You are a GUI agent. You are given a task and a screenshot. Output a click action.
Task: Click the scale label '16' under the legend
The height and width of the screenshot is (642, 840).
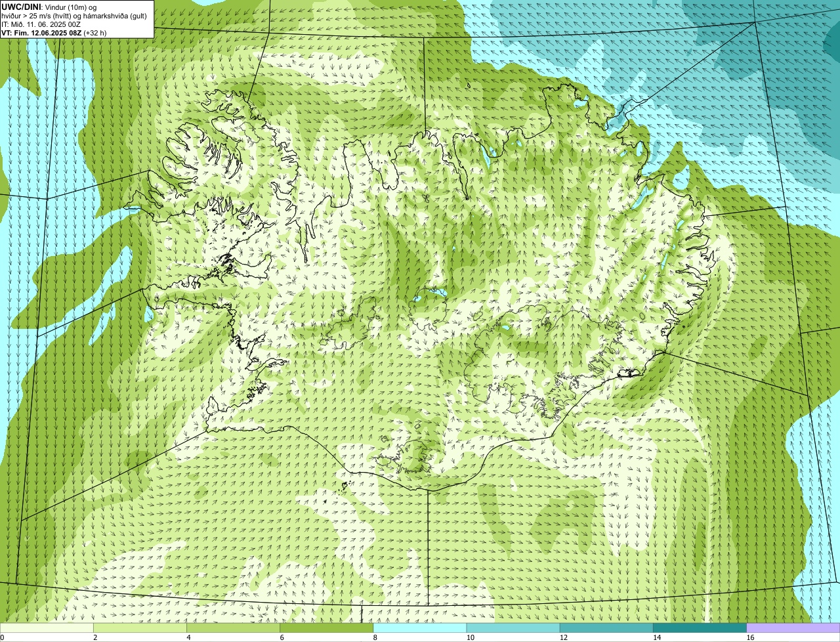click(750, 637)
